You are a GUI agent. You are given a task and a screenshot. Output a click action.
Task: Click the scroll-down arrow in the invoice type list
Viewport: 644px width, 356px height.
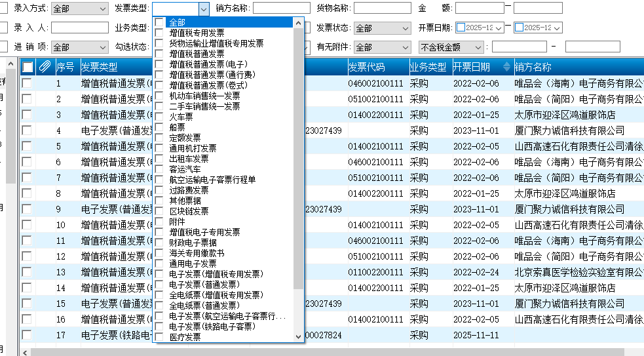(x=299, y=336)
